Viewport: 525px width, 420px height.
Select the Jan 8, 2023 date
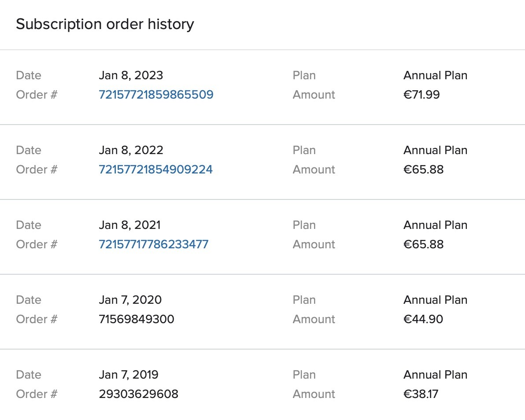(x=131, y=75)
